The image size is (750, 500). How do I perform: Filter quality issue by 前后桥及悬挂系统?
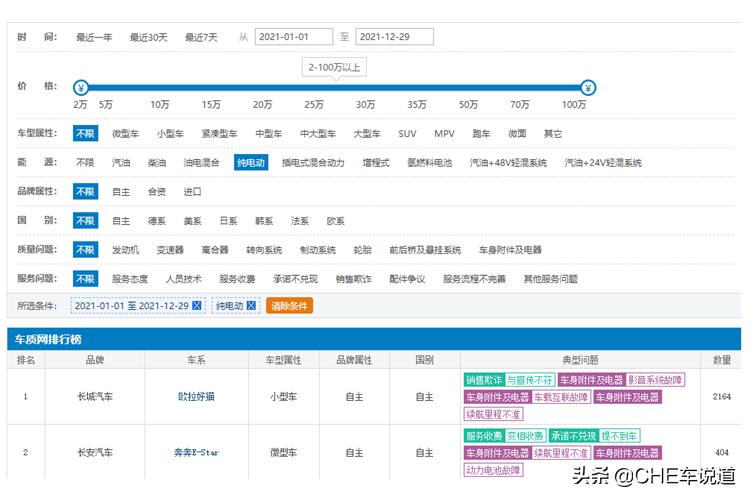pos(425,250)
